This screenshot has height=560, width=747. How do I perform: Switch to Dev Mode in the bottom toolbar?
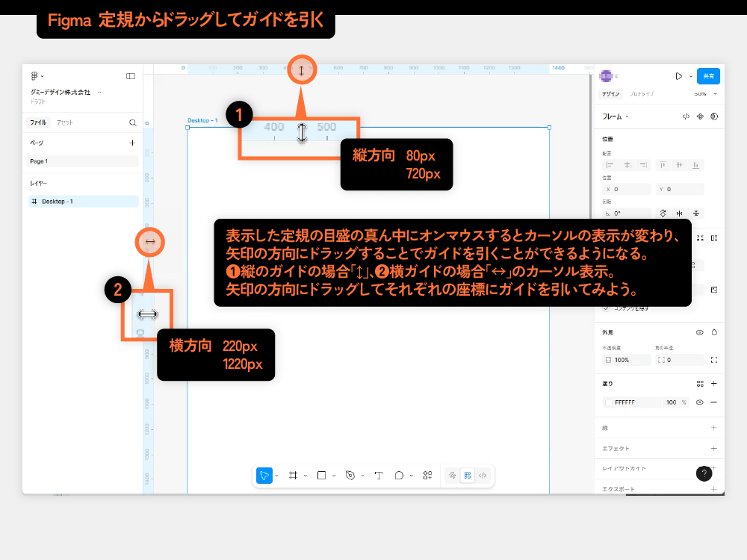point(483,475)
